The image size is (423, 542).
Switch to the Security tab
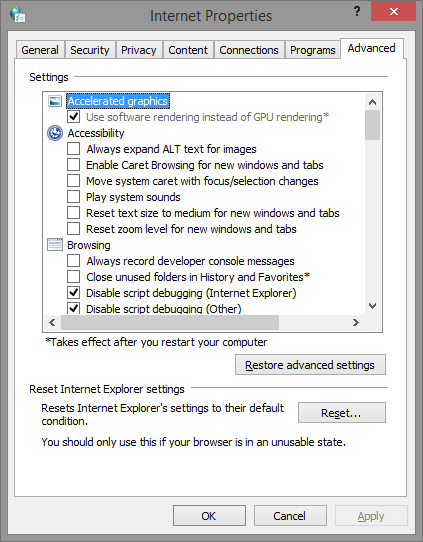point(90,50)
